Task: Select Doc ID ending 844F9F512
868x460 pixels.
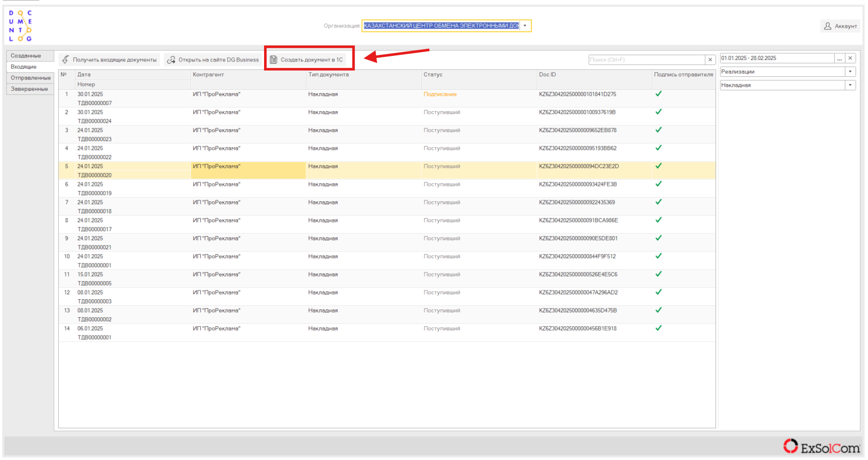Action: [x=577, y=257]
